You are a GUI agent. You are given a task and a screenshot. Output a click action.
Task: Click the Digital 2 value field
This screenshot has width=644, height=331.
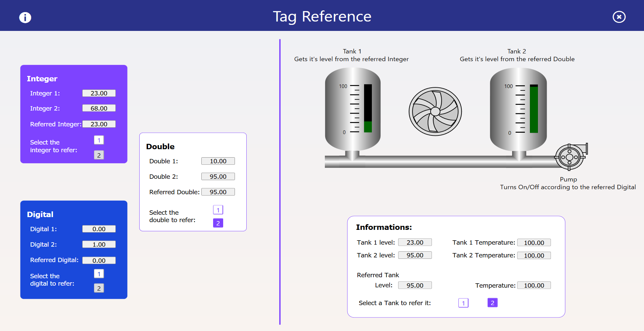tap(99, 244)
